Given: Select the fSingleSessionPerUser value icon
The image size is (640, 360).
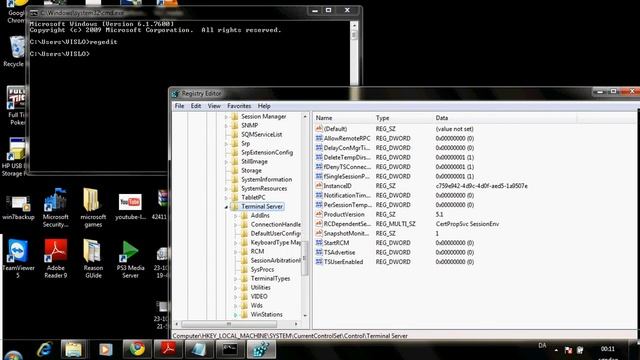Looking at the screenshot, I should [x=319, y=176].
